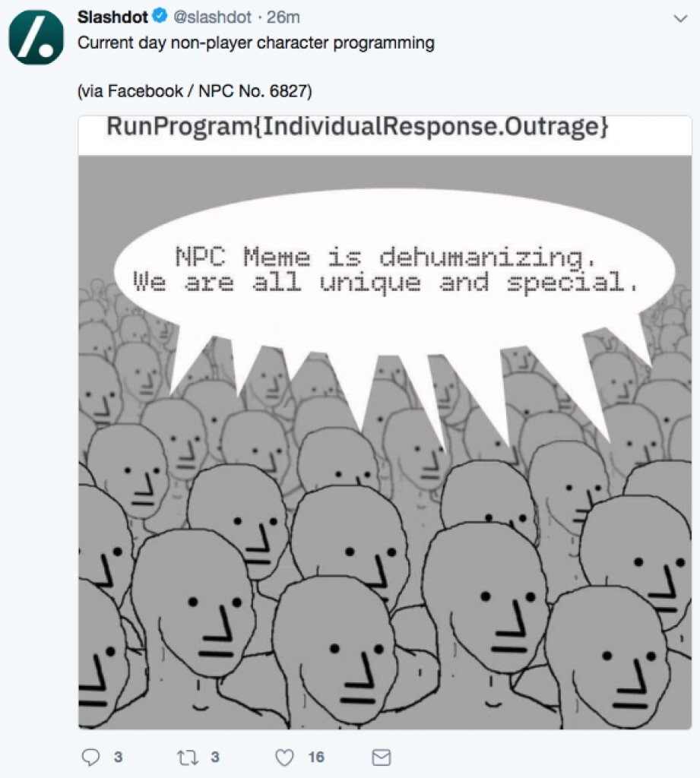700x778 pixels.
Task: Click the reply count 3
Action: click(118, 757)
